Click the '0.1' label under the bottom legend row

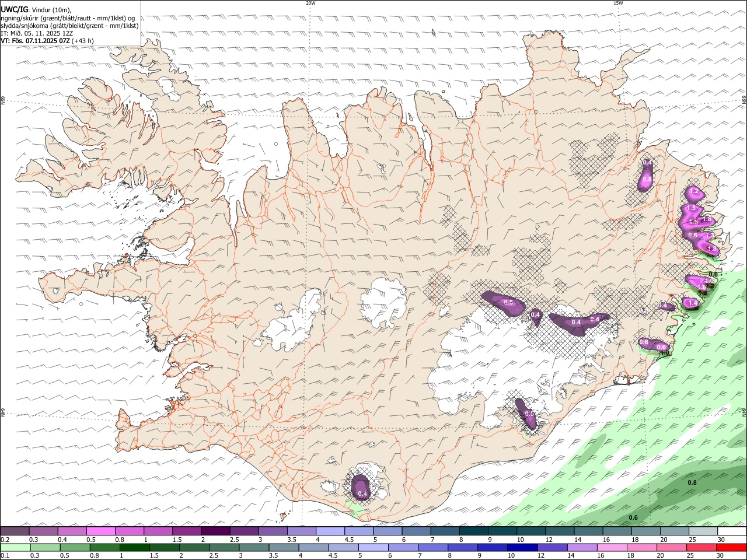point(5,555)
